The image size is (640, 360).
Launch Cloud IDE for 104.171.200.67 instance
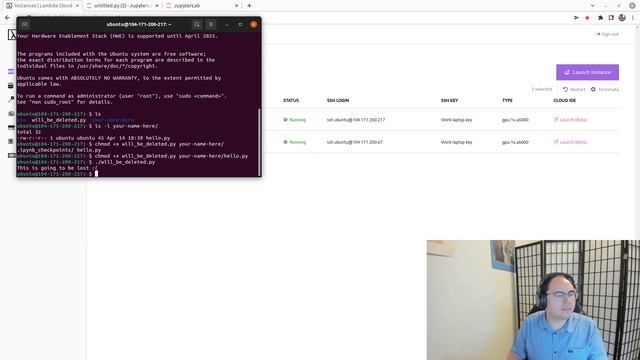coord(570,142)
